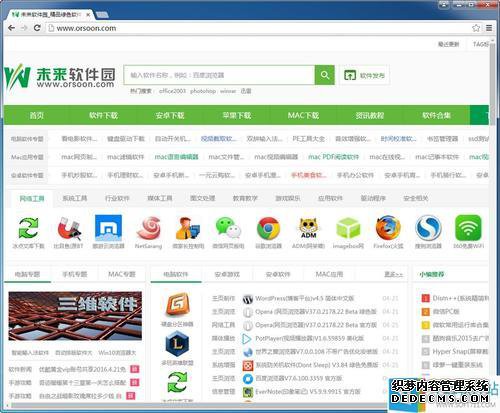Open the green 360 free WiFi icon
Screen dimensions: 500x413
[x=468, y=228]
